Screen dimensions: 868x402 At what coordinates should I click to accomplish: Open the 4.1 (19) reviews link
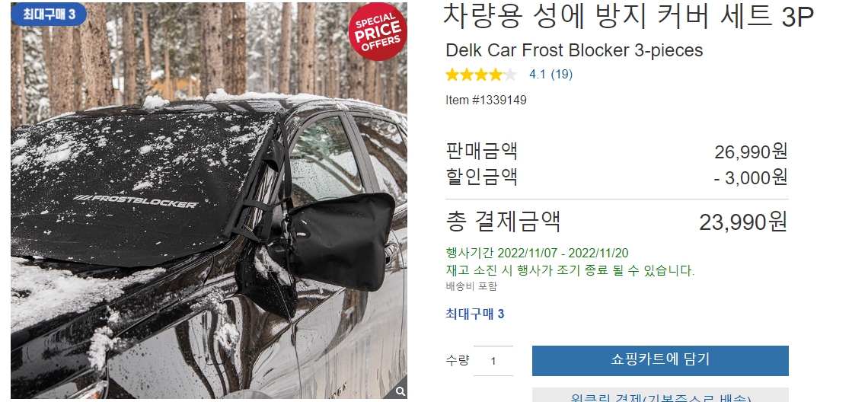tap(550, 74)
